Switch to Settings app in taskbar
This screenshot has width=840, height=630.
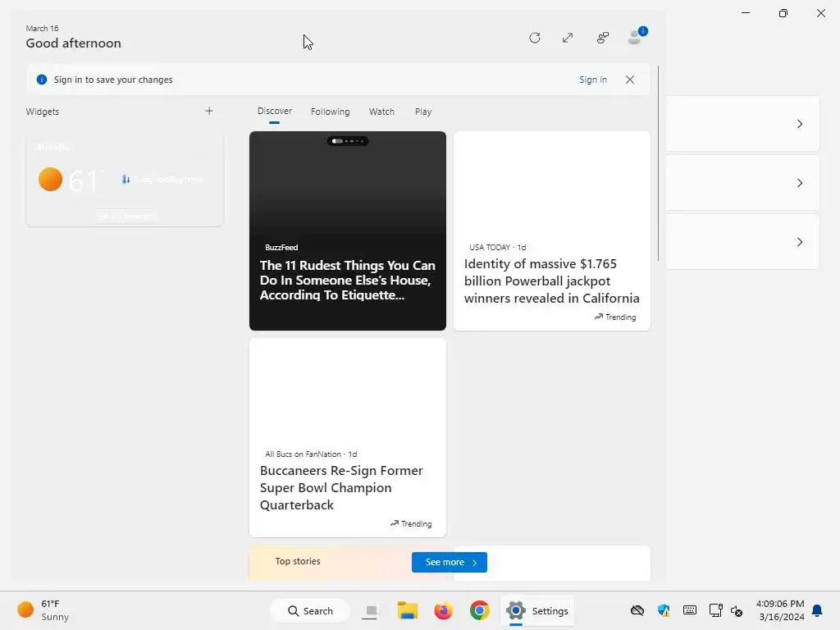pyautogui.click(x=536, y=610)
